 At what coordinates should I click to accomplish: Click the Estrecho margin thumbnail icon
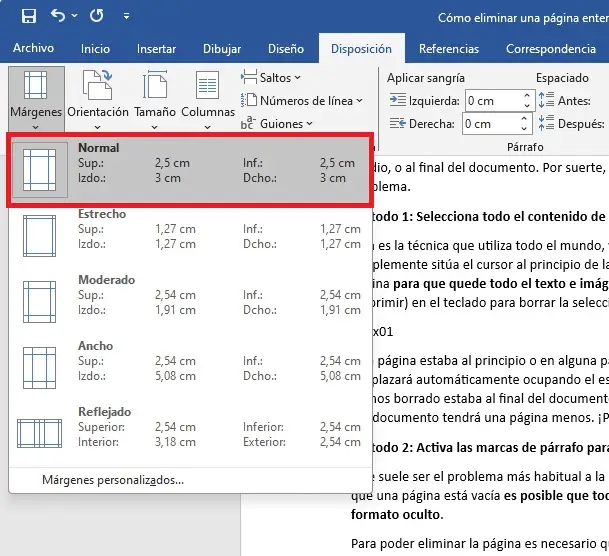(x=39, y=236)
